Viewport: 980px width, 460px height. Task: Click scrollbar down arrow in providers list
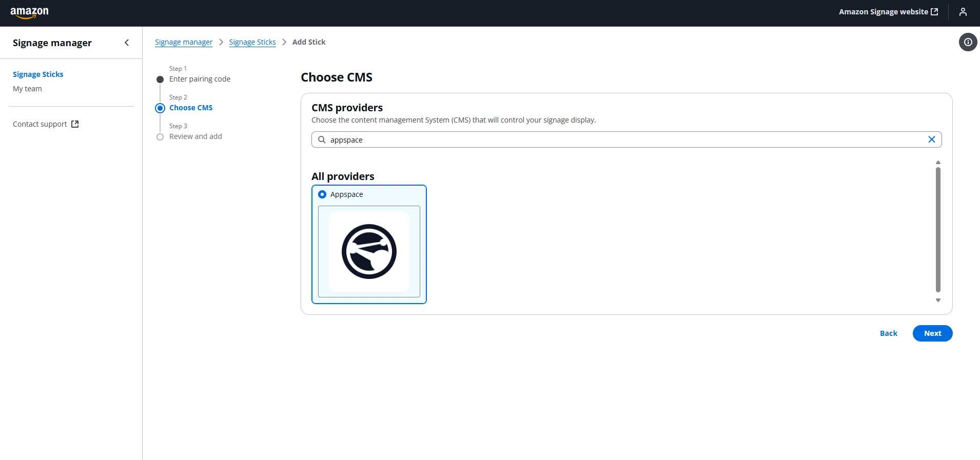[938, 301]
